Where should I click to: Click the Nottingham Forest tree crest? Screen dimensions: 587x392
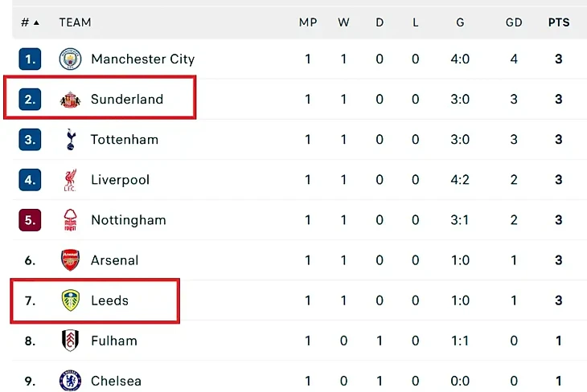pos(70,220)
